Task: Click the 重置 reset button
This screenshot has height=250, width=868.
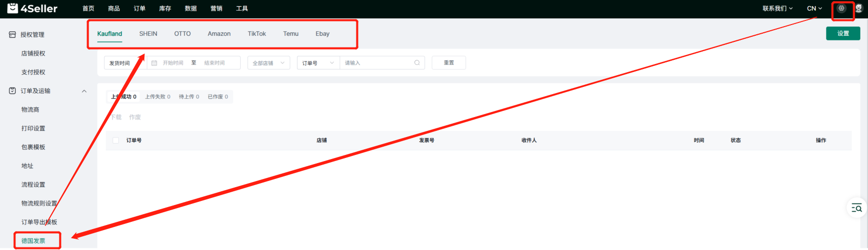Action: point(449,63)
